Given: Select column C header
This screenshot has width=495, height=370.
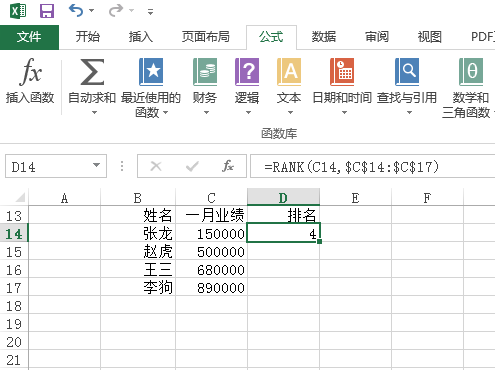Looking at the screenshot, I should pos(211,198).
